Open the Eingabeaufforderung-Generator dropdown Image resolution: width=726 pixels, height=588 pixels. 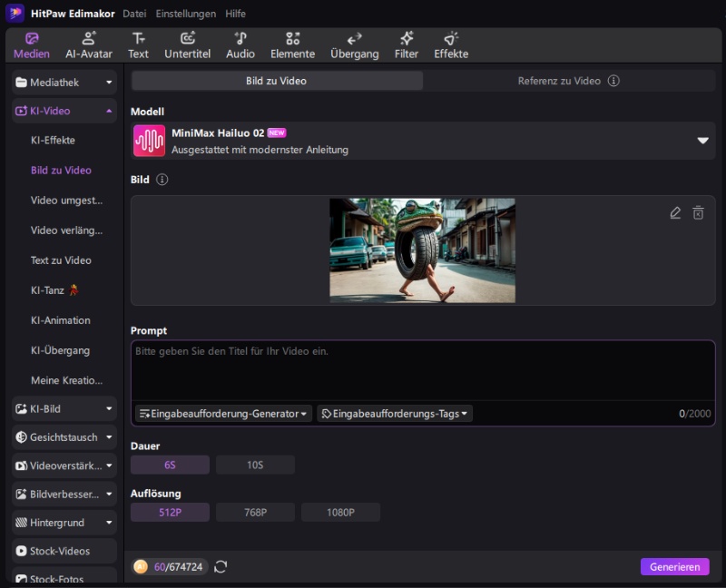[223, 414]
